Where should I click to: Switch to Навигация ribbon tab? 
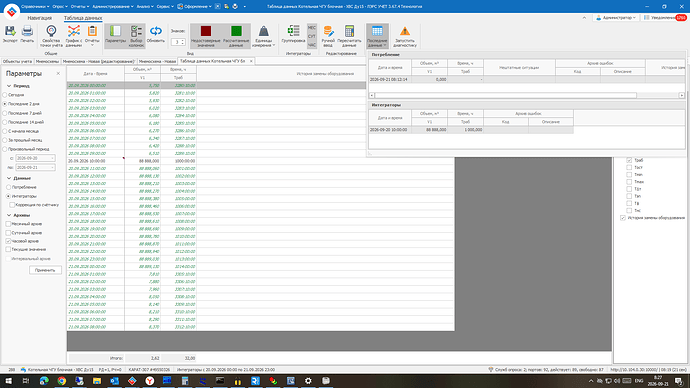(x=40, y=18)
